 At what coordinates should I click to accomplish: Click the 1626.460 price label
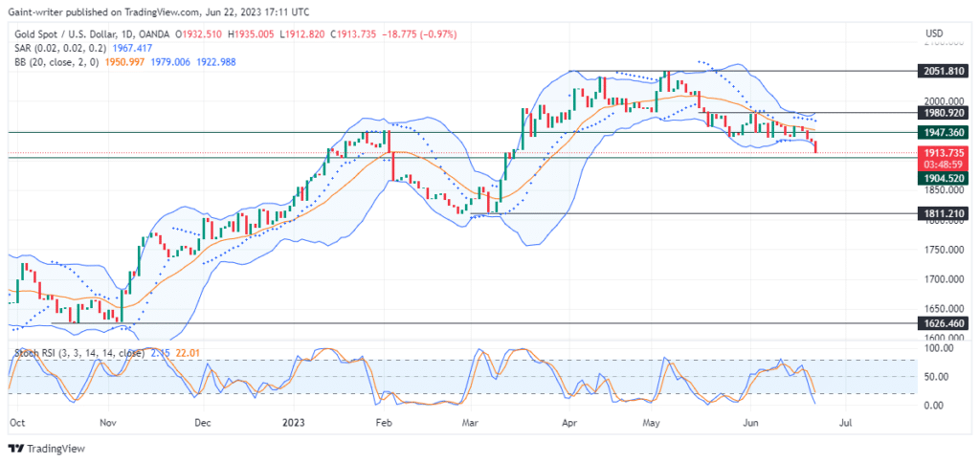pos(943,323)
